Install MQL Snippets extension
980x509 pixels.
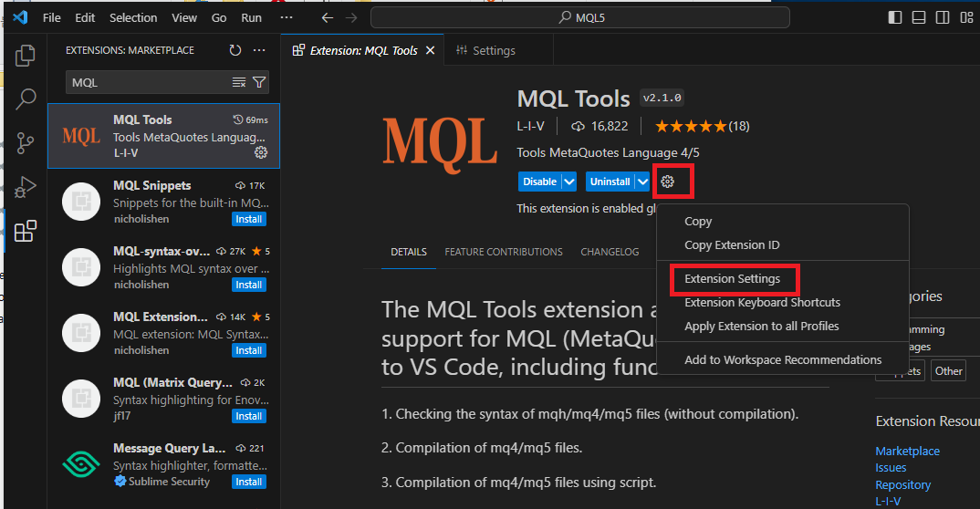(x=249, y=219)
